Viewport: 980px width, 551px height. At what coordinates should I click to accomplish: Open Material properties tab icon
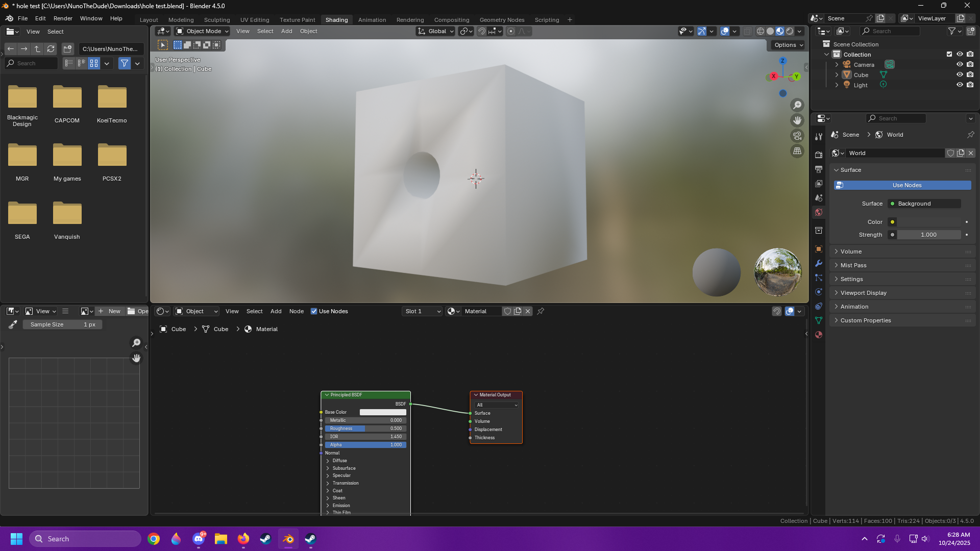click(819, 335)
